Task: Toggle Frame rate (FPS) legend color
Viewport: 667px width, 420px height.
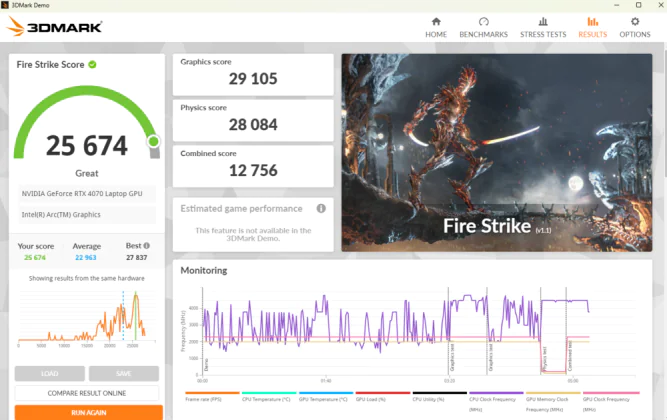Action: (x=212, y=393)
